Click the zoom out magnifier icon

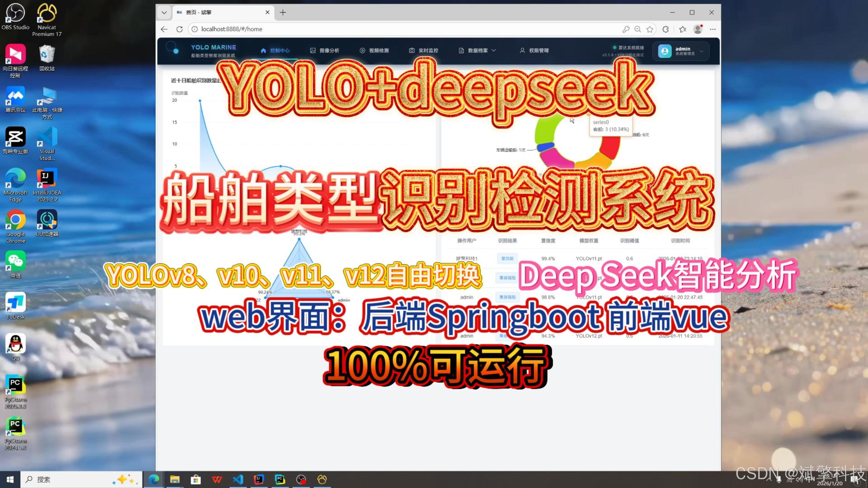tap(637, 29)
